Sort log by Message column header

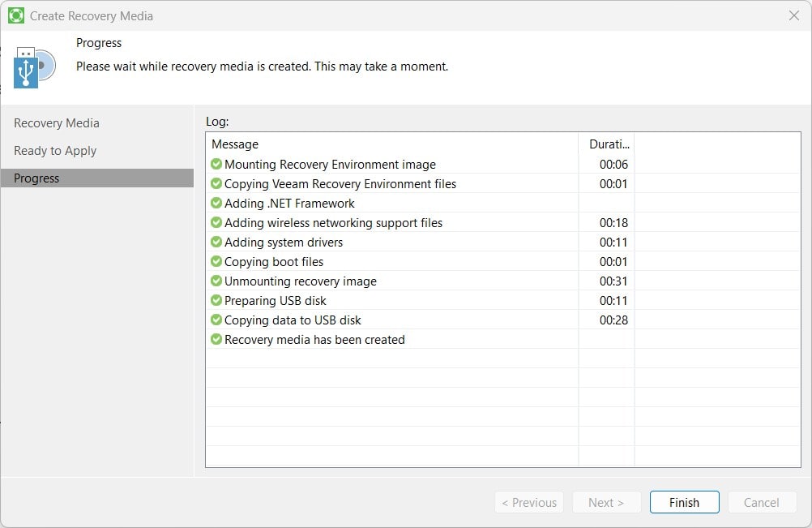pos(235,144)
